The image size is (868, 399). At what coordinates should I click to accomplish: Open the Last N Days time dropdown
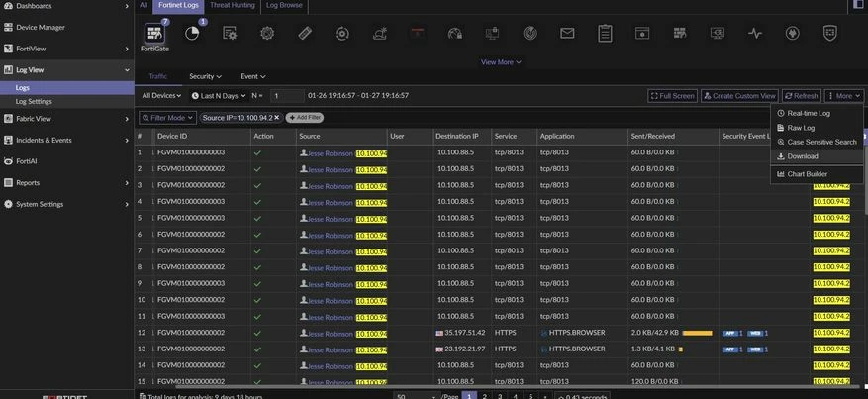219,96
